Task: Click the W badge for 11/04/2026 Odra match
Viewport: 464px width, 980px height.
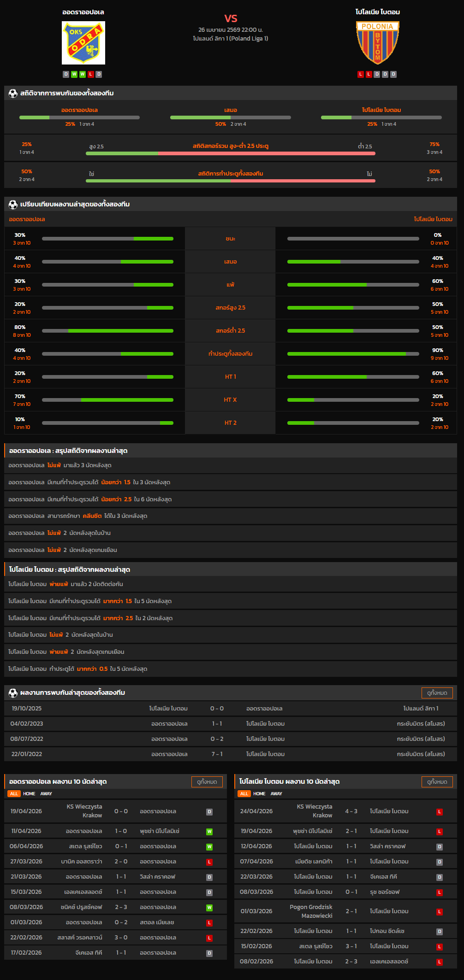Action: [209, 832]
